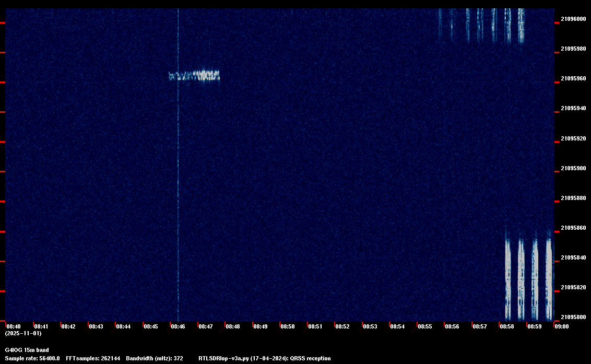Image resolution: width=591 pixels, height=364 pixels.
Task: Click the G4IOG 15m band caption
Action: [x=27, y=350]
